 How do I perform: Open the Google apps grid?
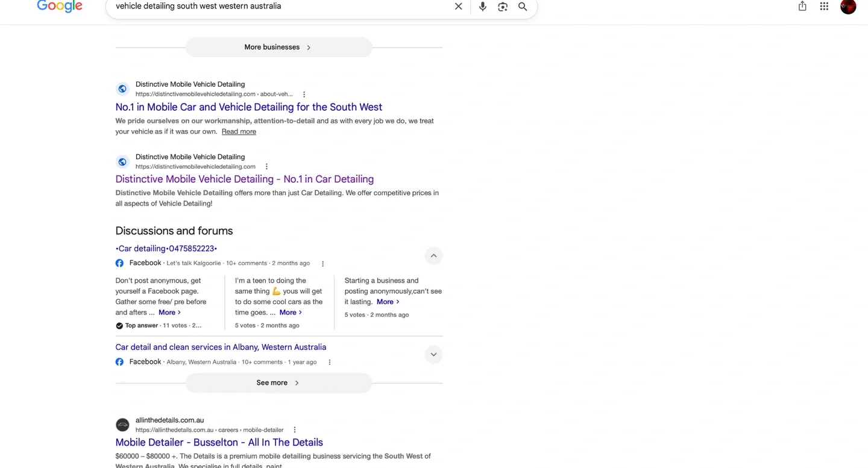(824, 6)
